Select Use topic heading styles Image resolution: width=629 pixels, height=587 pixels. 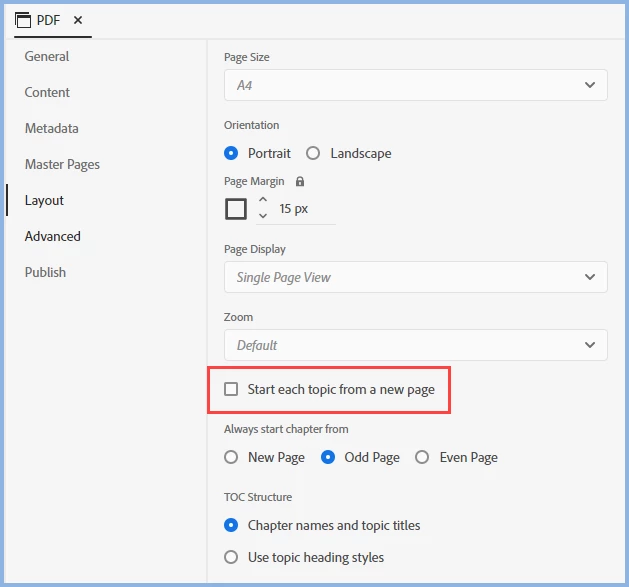click(231, 557)
